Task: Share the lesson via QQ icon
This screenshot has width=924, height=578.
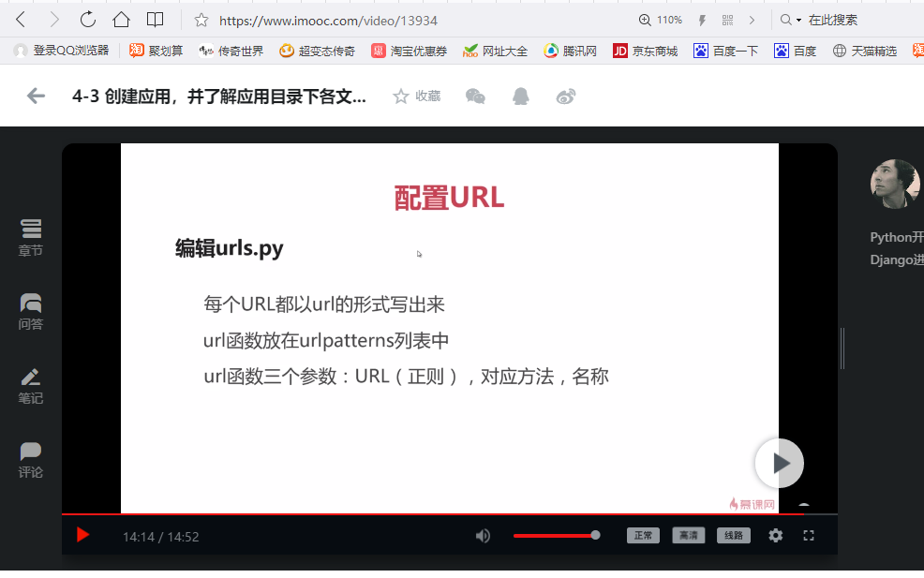Action: 520,96
